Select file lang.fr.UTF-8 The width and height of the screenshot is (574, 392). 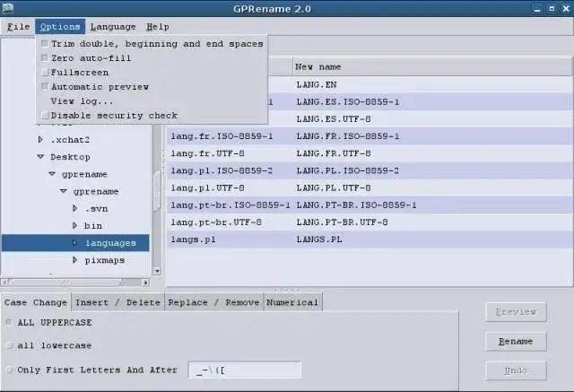tap(207, 153)
